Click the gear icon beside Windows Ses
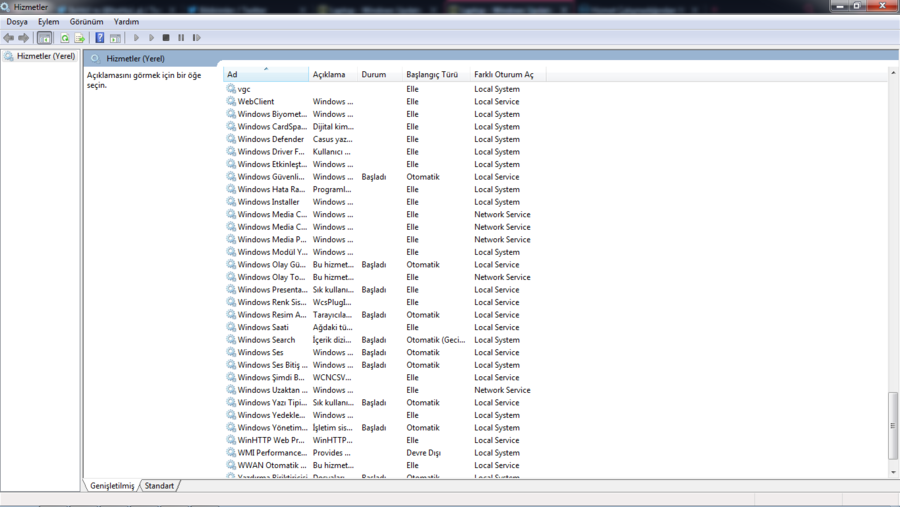The image size is (900, 507). tap(231, 352)
